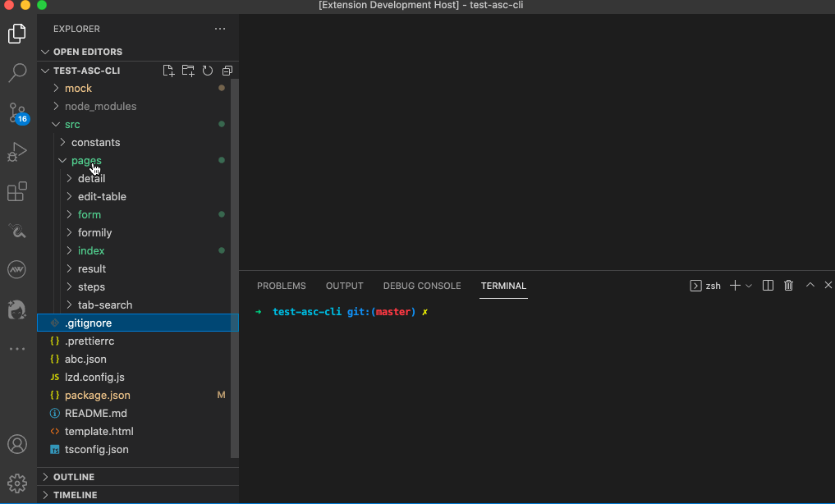835x504 pixels.
Task: Open the tsconfig.json file
Action: (134, 450)
